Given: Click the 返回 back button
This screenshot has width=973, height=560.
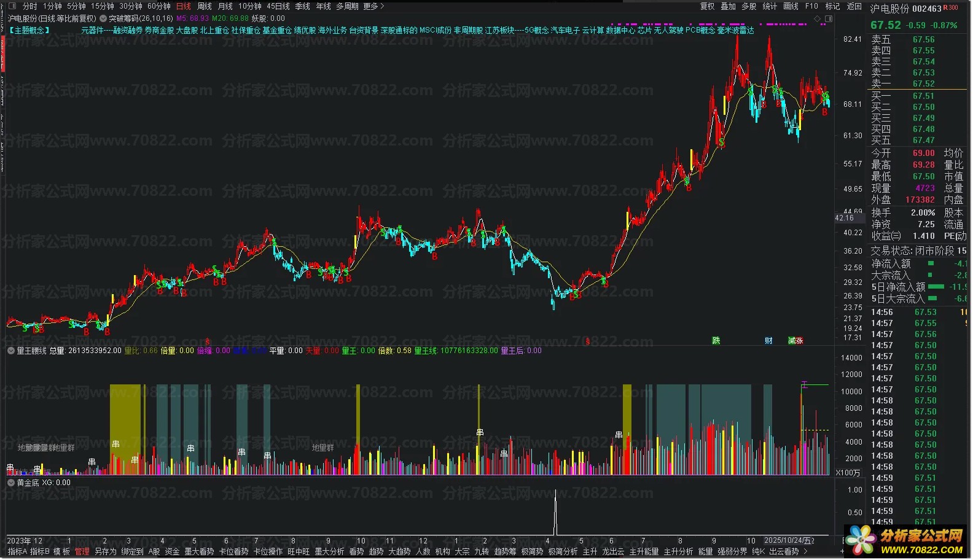Looking at the screenshot, I should point(854,6).
